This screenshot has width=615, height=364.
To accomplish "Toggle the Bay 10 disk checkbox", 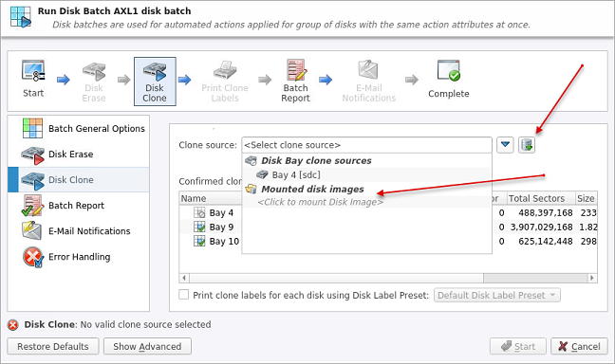I will click(x=199, y=241).
